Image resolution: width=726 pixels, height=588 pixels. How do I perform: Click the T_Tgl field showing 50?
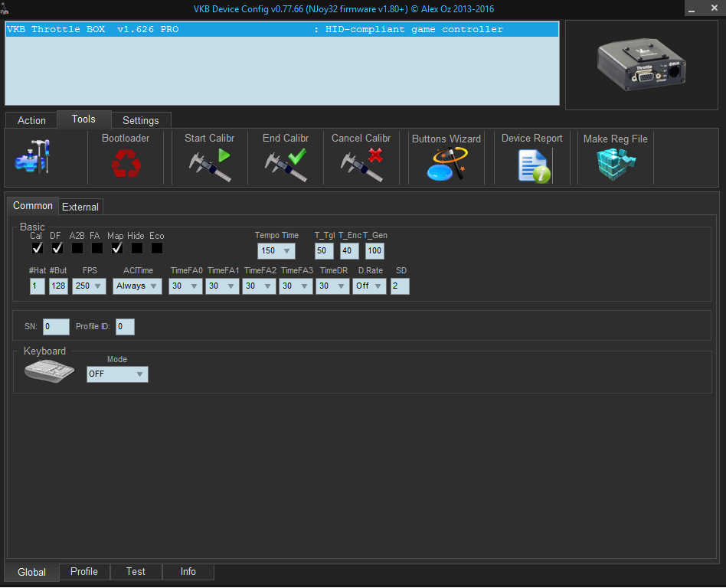coord(324,251)
